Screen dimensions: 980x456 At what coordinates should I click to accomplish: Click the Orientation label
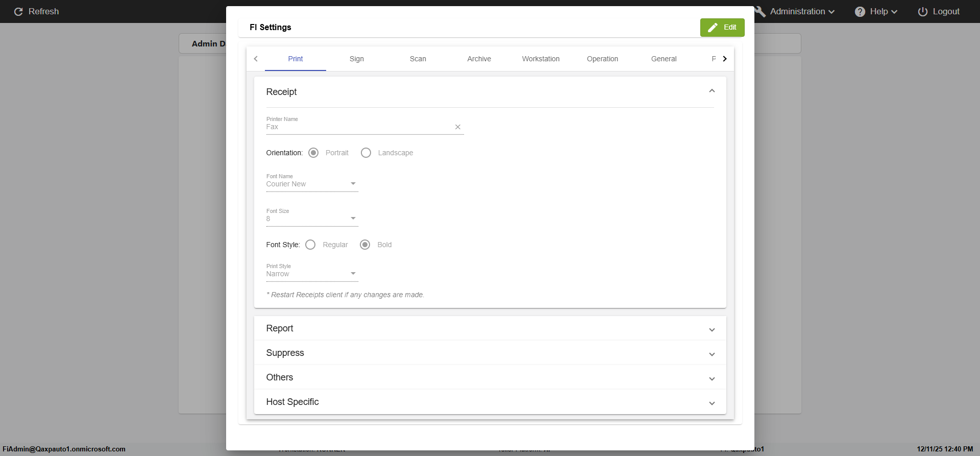(284, 153)
